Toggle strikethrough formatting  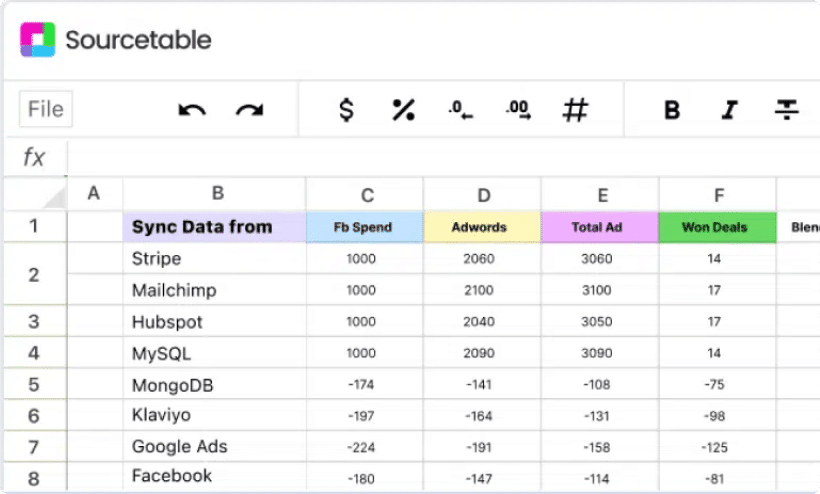pos(788,110)
